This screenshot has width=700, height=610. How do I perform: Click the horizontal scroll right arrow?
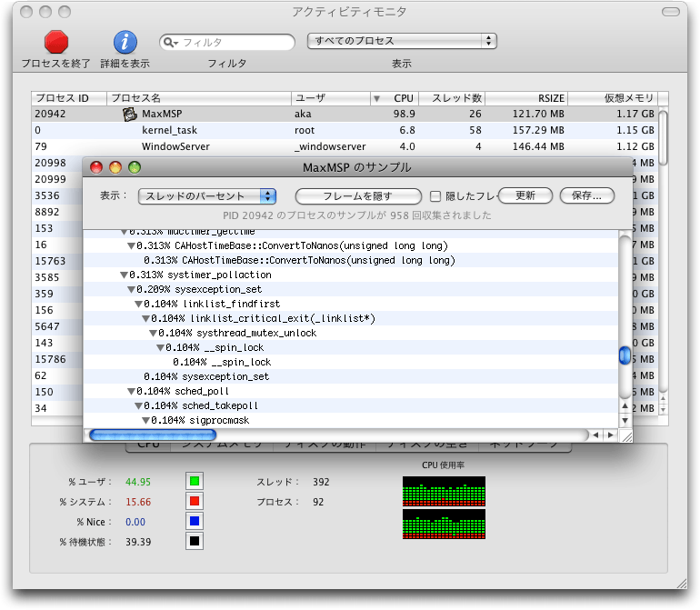(610, 435)
